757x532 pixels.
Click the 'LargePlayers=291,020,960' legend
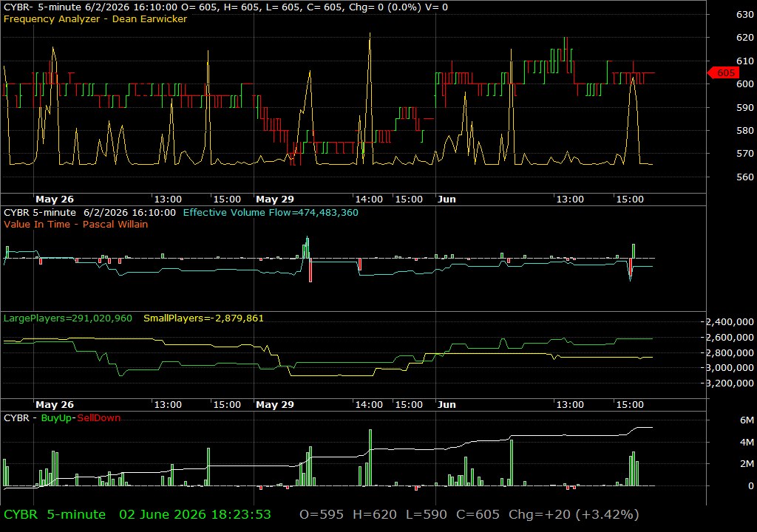click(x=67, y=318)
